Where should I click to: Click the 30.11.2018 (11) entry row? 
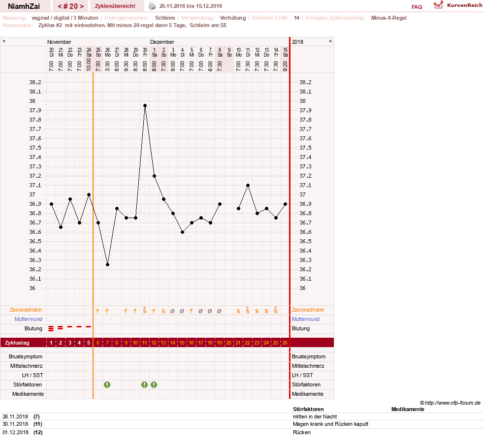tap(241, 424)
